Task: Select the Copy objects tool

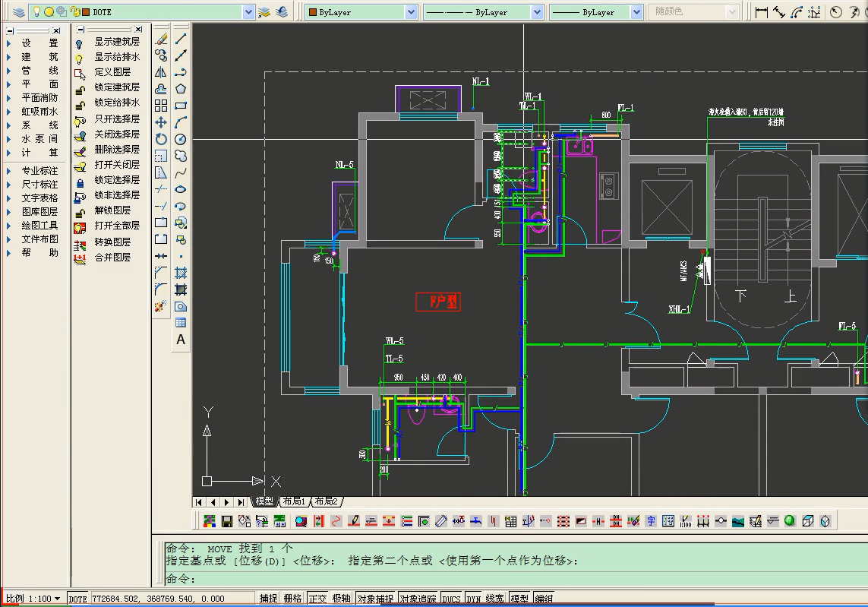Action: (x=161, y=55)
